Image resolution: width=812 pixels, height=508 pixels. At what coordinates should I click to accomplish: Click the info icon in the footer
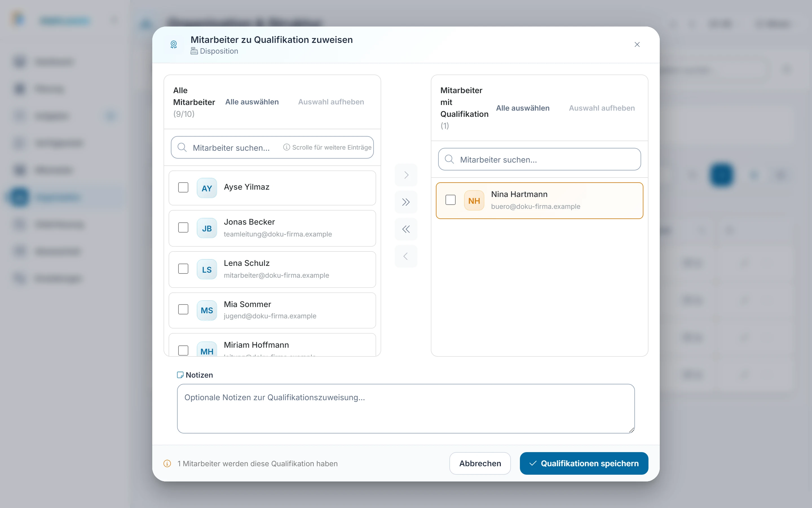(167, 464)
